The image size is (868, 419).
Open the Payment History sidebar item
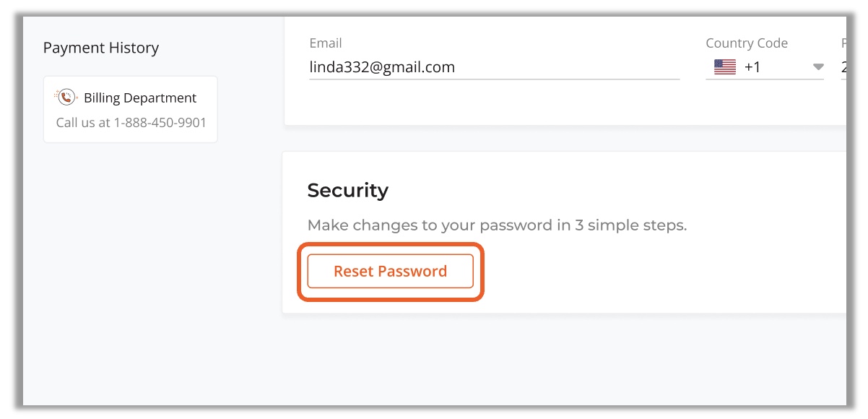point(101,48)
